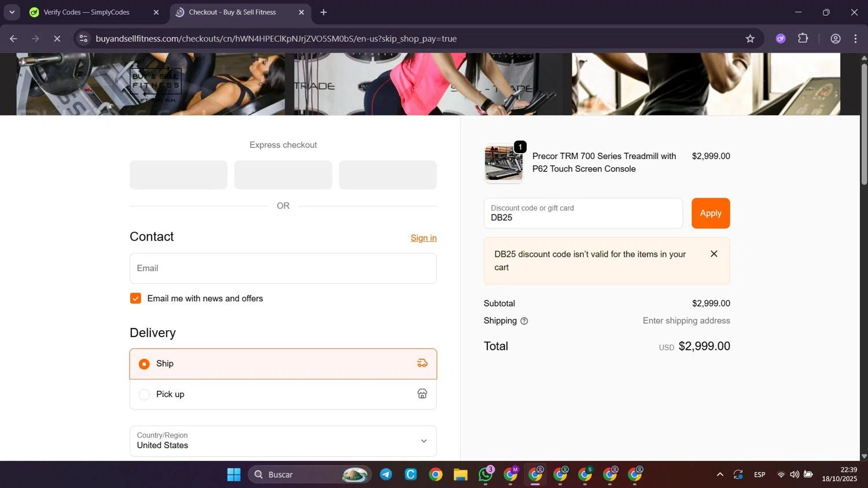Viewport: 868px width, 488px height.
Task: Click the Sign in link
Action: [x=424, y=238]
